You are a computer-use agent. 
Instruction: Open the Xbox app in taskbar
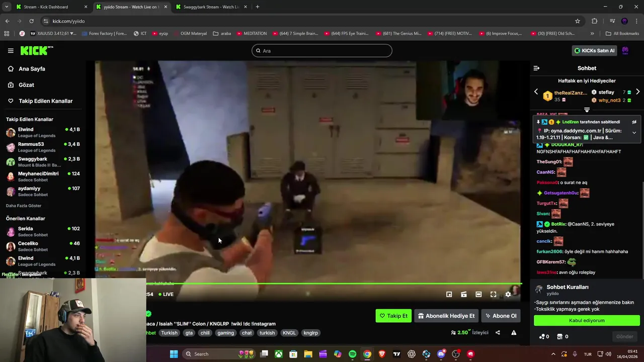278,354
